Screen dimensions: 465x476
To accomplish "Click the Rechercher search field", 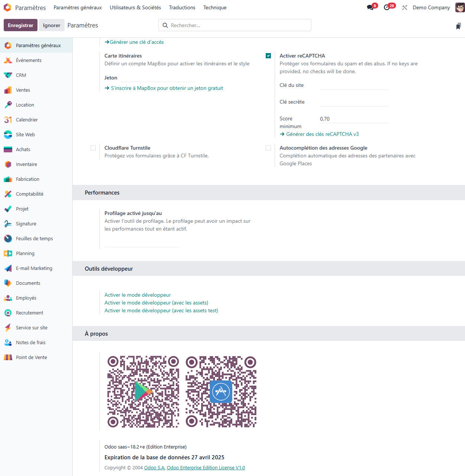I will pos(235,25).
